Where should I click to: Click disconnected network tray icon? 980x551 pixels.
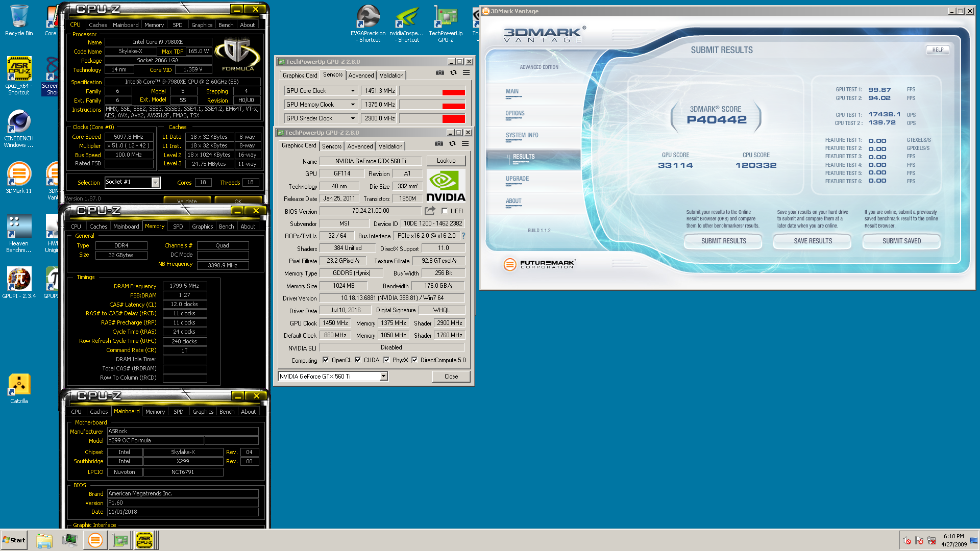coord(932,540)
